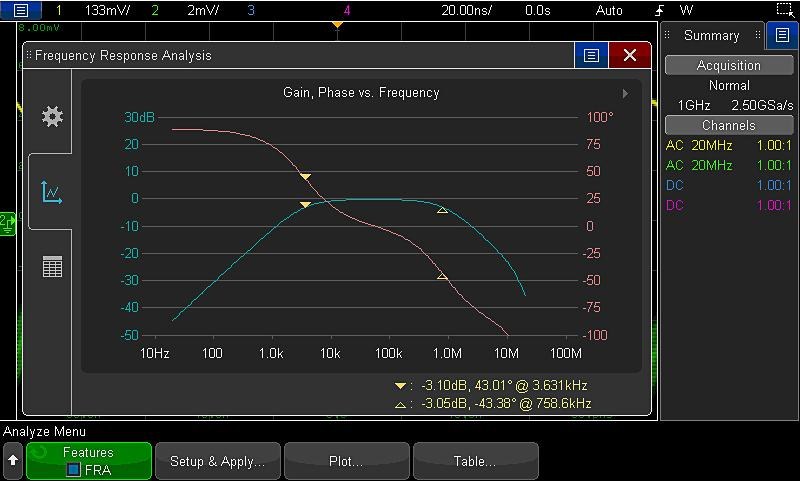Click the 100° phase axis label

pyautogui.click(x=600, y=117)
